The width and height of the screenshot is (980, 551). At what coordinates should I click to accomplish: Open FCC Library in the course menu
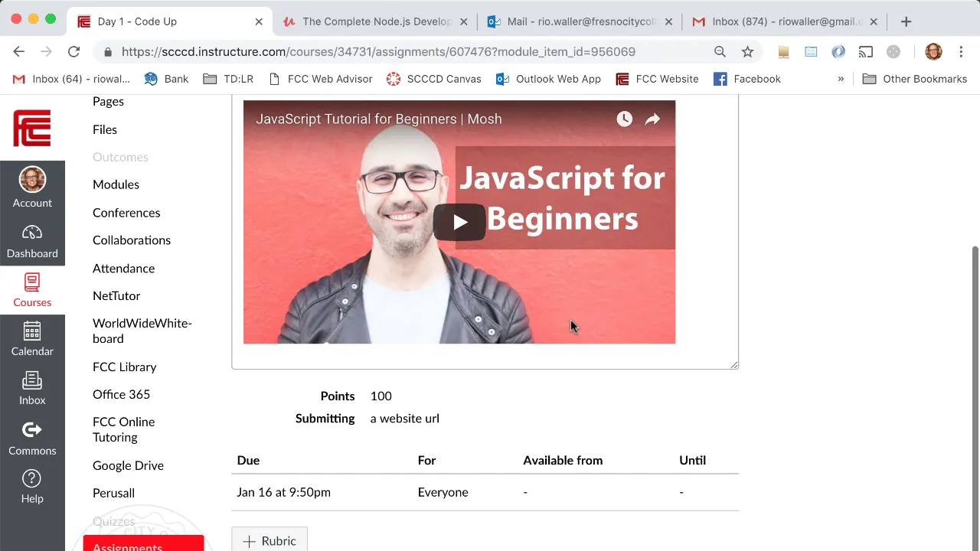(124, 367)
